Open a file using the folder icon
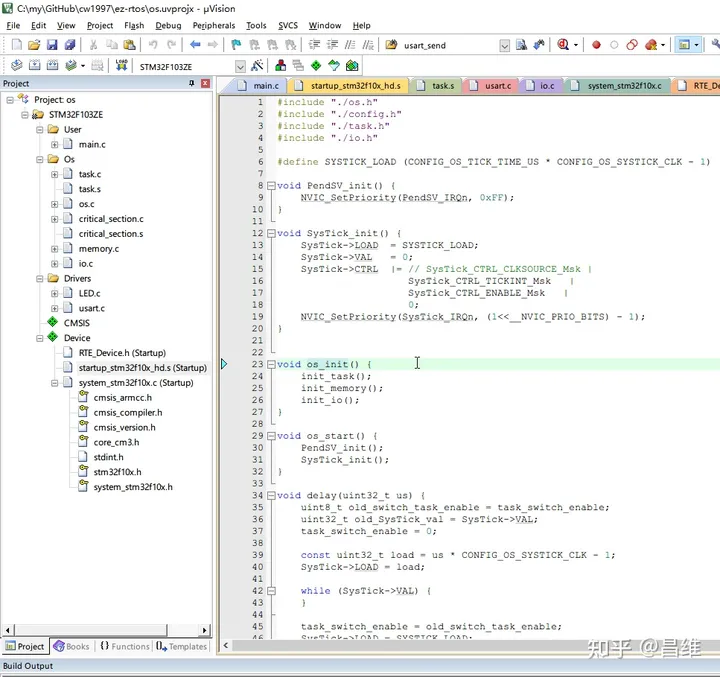Viewport: 720px width, 677px height. pos(34,45)
